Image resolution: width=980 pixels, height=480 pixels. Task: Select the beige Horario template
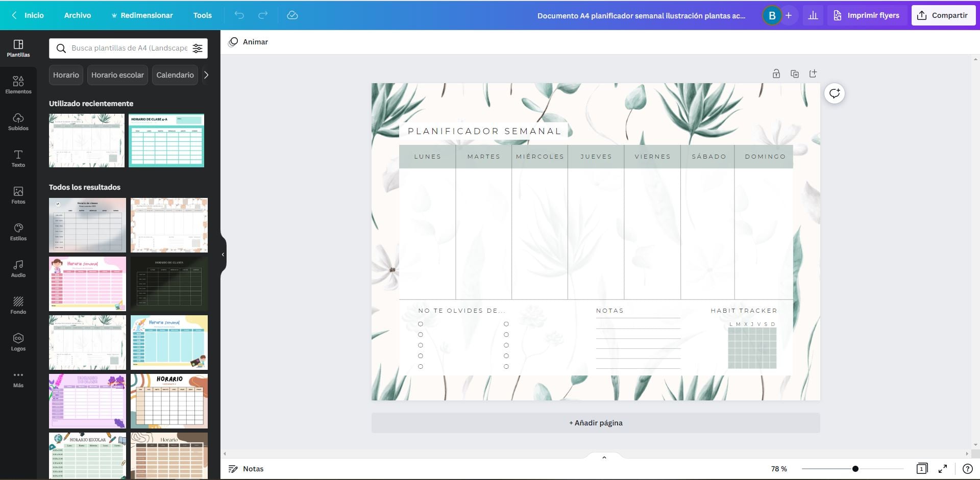click(169, 456)
